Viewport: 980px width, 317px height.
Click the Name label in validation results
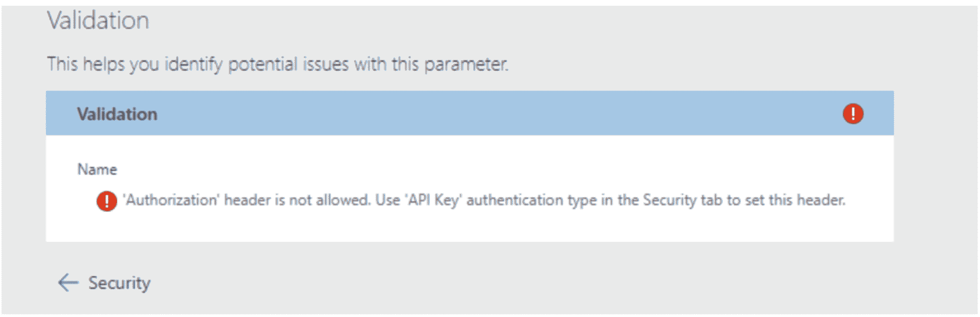(97, 169)
